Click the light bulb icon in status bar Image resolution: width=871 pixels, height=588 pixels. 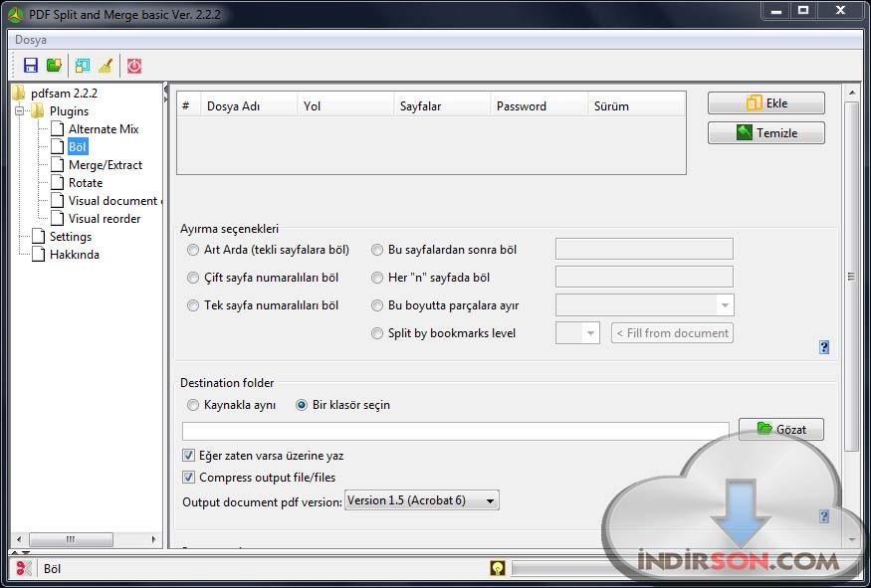click(498, 568)
